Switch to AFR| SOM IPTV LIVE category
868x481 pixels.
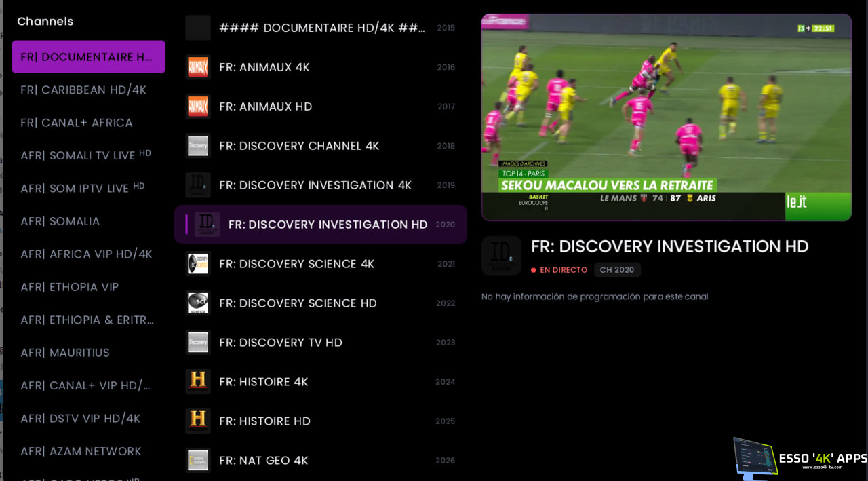pyautogui.click(x=89, y=188)
